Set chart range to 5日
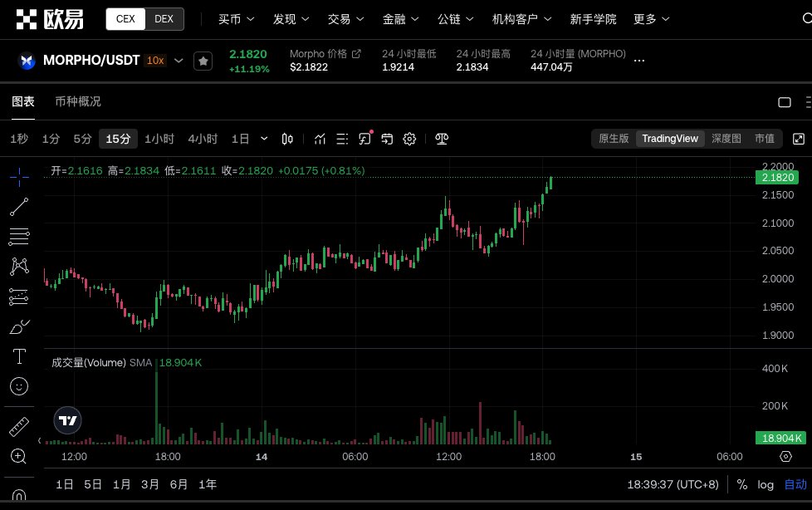The height and width of the screenshot is (510, 812). point(93,484)
